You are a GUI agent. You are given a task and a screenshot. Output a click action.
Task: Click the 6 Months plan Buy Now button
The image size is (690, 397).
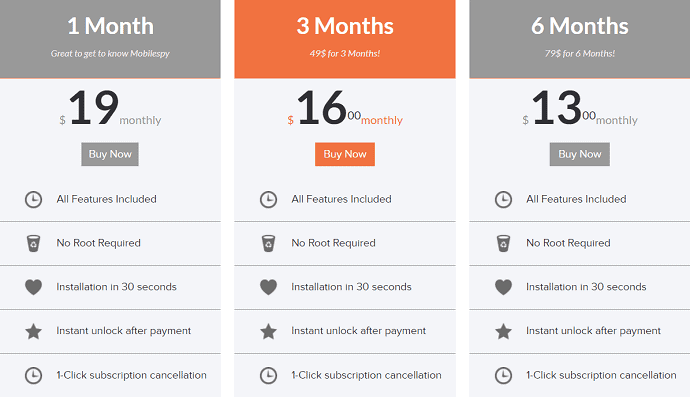580,154
